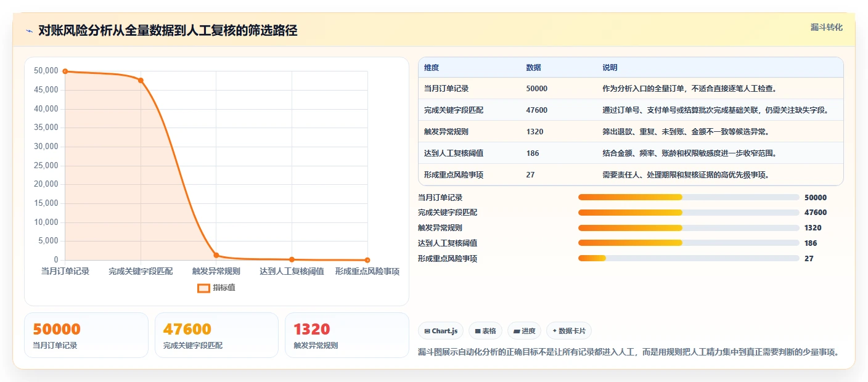Click the 维度 table column header
Viewport: 868px width, 382px height.
point(432,68)
